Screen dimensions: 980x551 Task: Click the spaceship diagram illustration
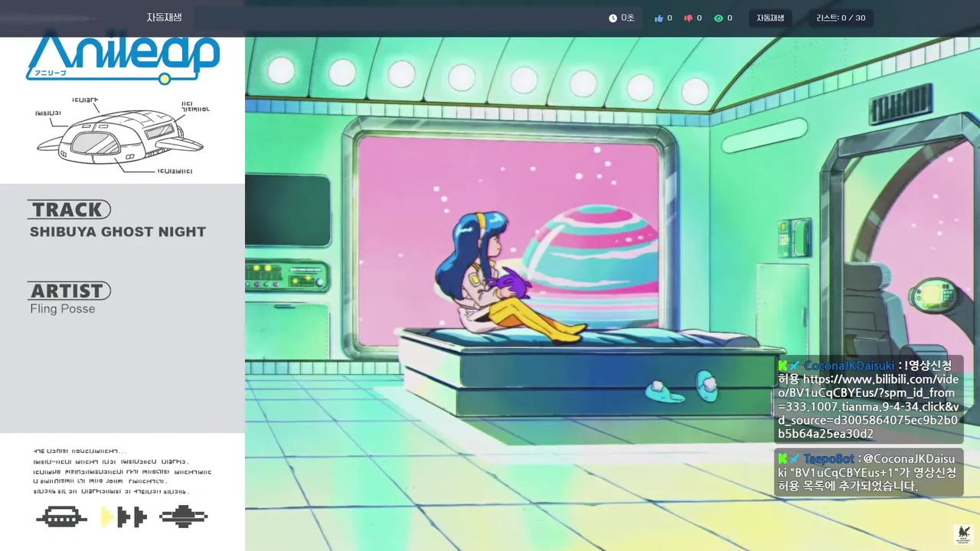(x=122, y=136)
